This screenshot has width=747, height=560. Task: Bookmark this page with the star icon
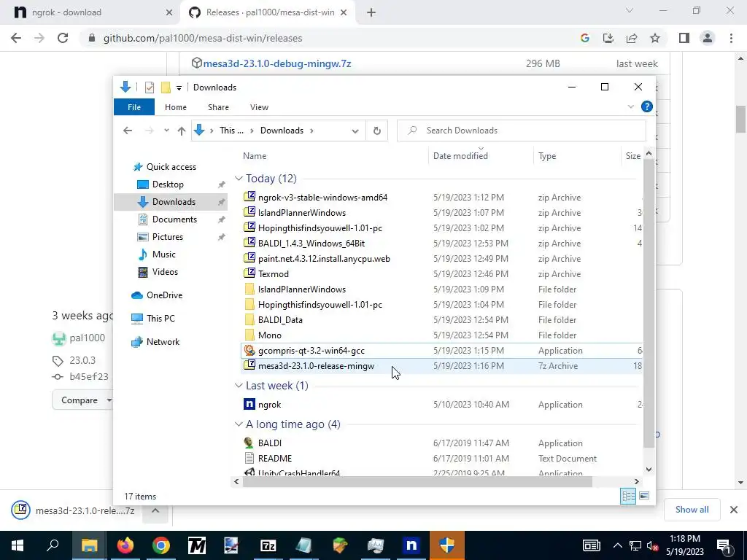coord(655,38)
